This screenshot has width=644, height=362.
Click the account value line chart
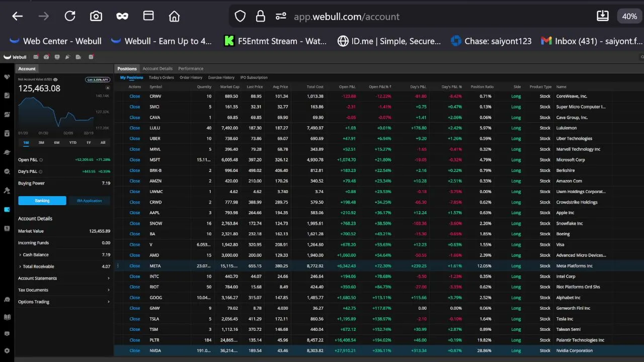56,113
